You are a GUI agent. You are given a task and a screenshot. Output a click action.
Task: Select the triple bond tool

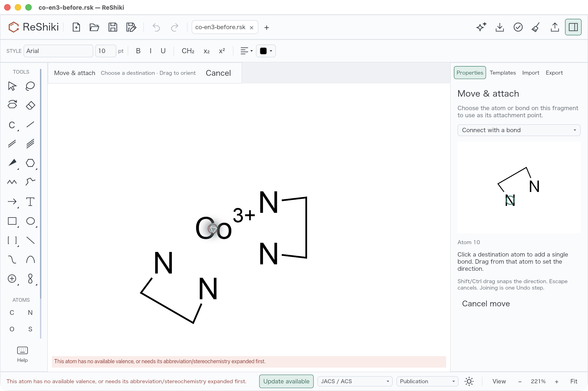pos(30,144)
